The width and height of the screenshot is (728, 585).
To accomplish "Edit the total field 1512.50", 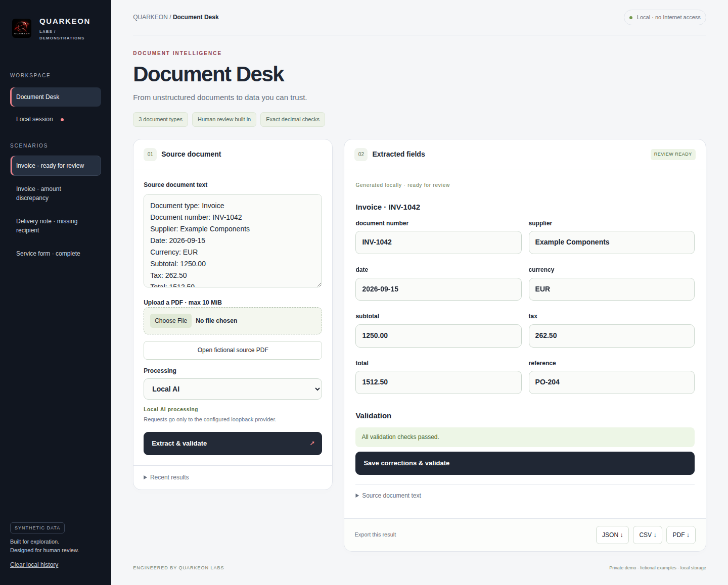I will pos(438,382).
